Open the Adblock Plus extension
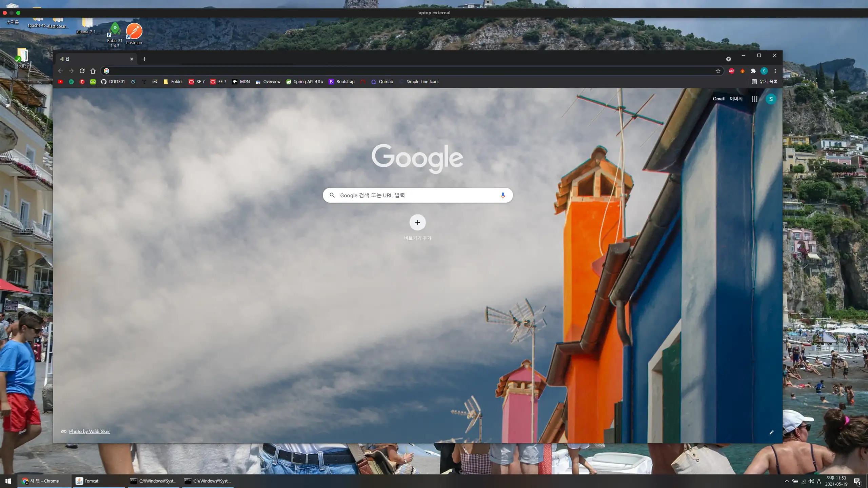 click(x=732, y=71)
